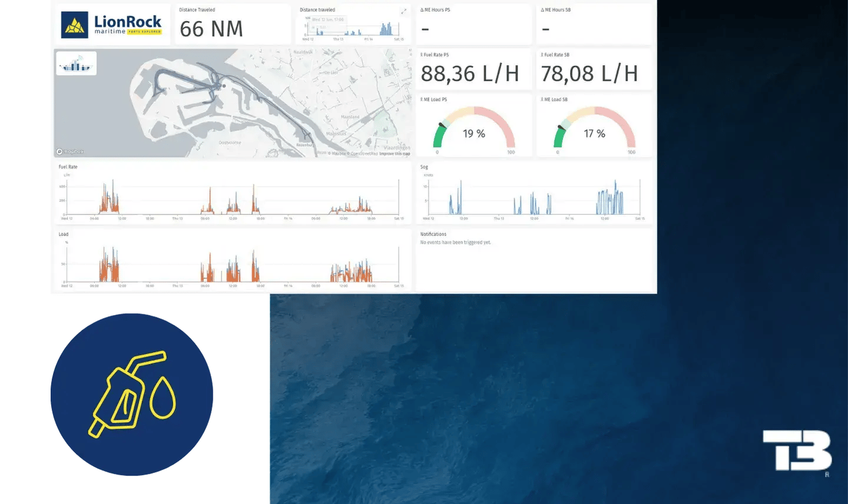Screen dimensions: 848x504
Task: Expand the Distance traveled chart to fullscreen
Action: [404, 11]
